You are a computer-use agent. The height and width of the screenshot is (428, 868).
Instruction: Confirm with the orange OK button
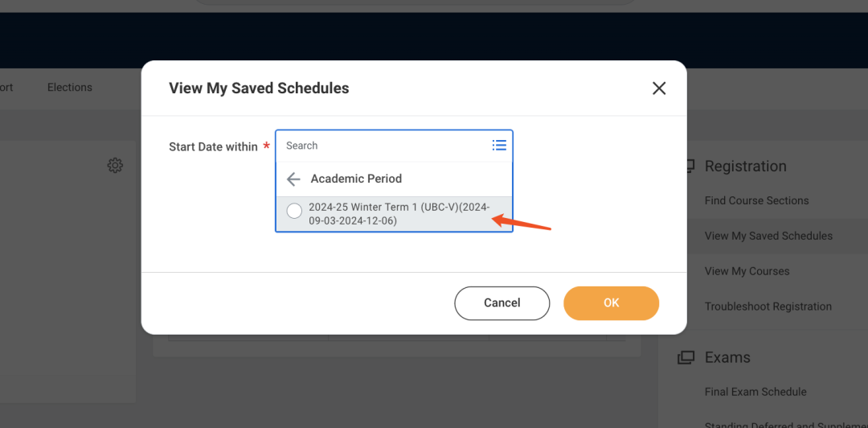(611, 303)
